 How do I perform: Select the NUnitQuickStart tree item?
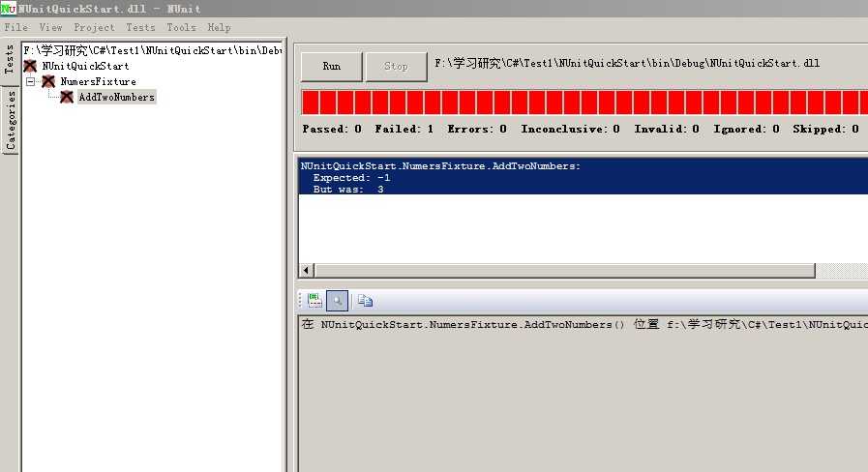pyautogui.click(x=85, y=67)
